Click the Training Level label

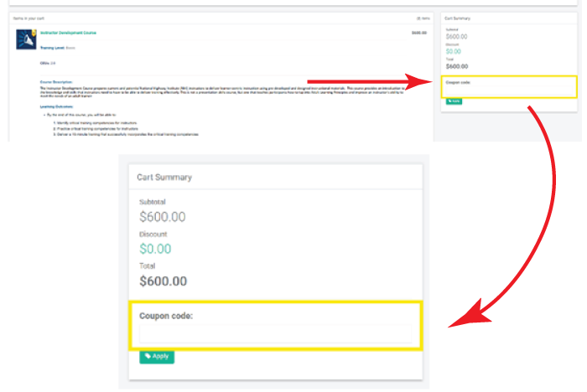[52, 48]
